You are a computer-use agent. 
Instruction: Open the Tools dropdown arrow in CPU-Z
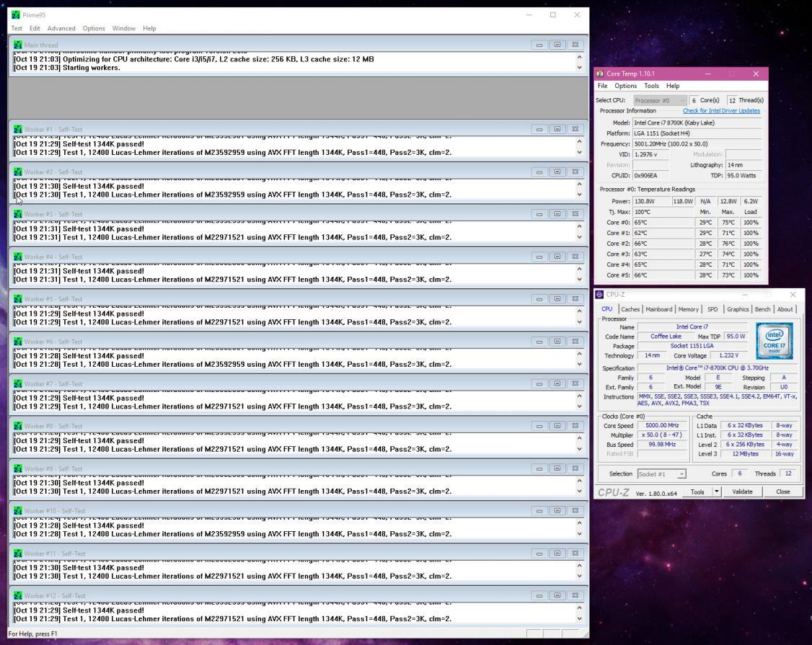717,491
